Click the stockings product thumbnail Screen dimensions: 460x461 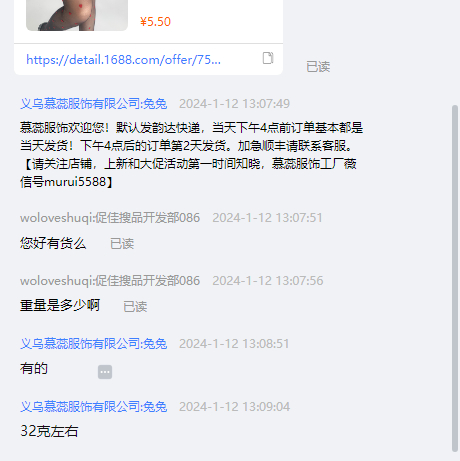coord(77,15)
